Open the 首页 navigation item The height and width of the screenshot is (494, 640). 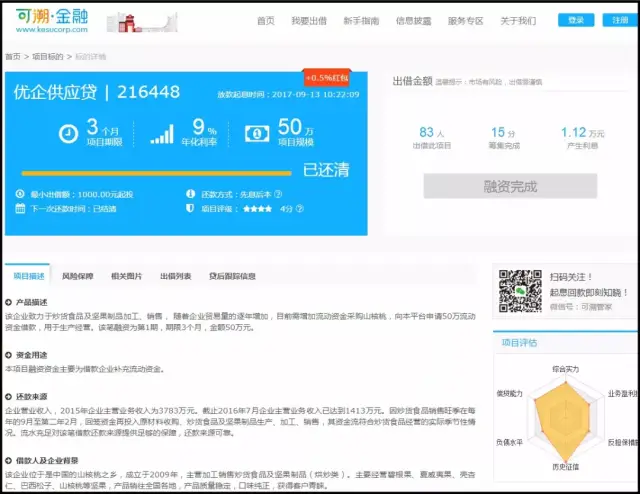click(x=266, y=20)
